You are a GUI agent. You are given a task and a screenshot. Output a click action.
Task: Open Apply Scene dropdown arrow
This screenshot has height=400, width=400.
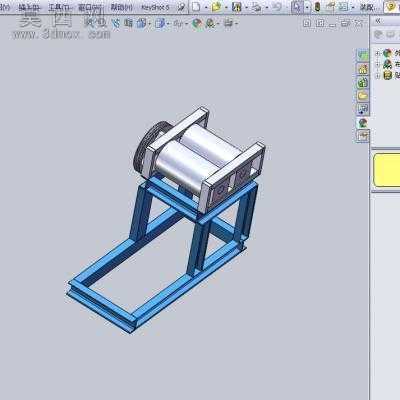218,24
